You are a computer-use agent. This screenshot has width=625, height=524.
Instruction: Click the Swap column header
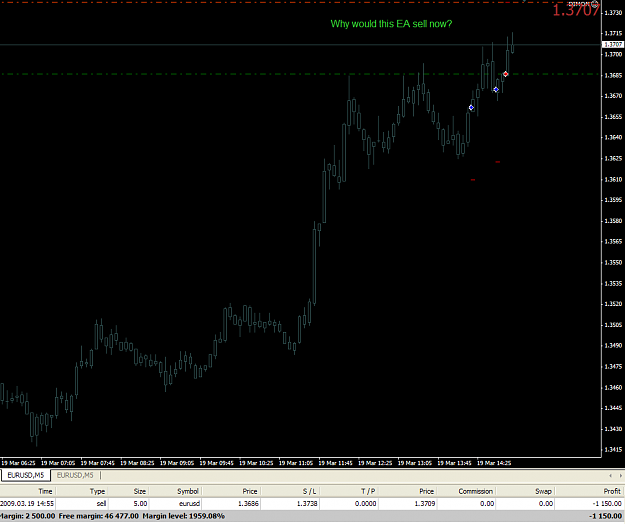543,491
